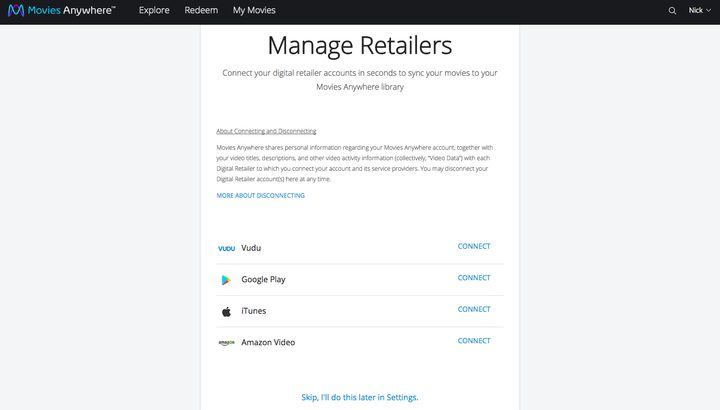Open the search magnifier icon
The image size is (720, 410).
pyautogui.click(x=672, y=11)
